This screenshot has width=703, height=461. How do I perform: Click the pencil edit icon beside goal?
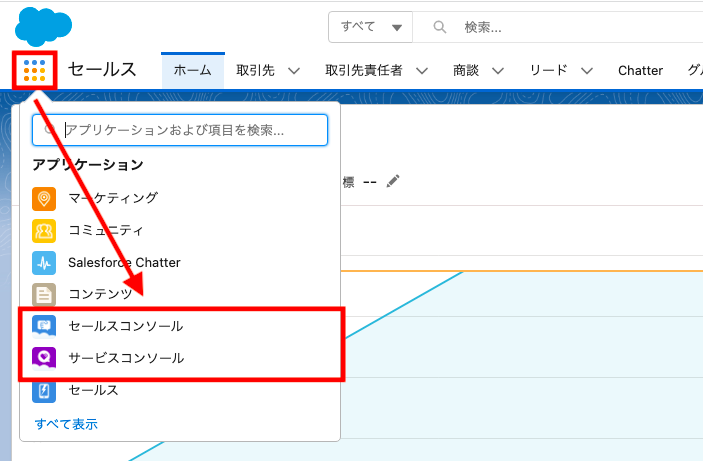point(394,181)
